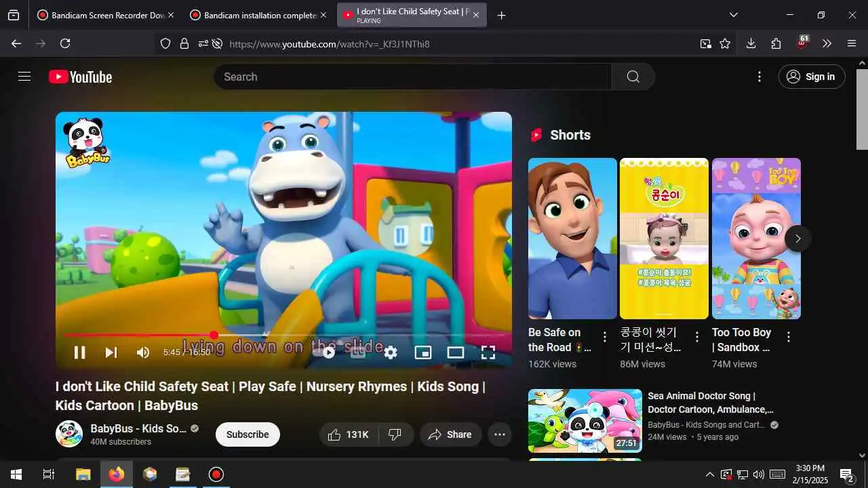Switch to Bandicam installation complete tab
This screenshot has width=868, height=488.
(258, 15)
